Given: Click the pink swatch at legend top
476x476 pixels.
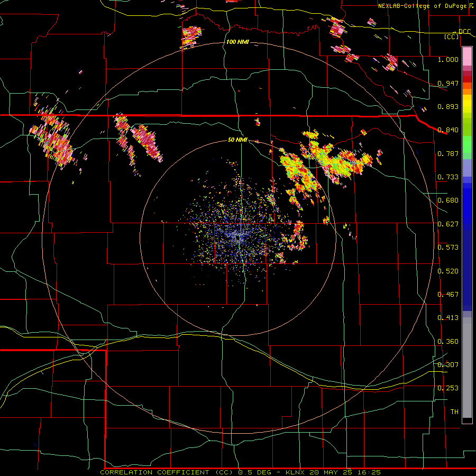Looking at the screenshot, I should click(467, 56).
